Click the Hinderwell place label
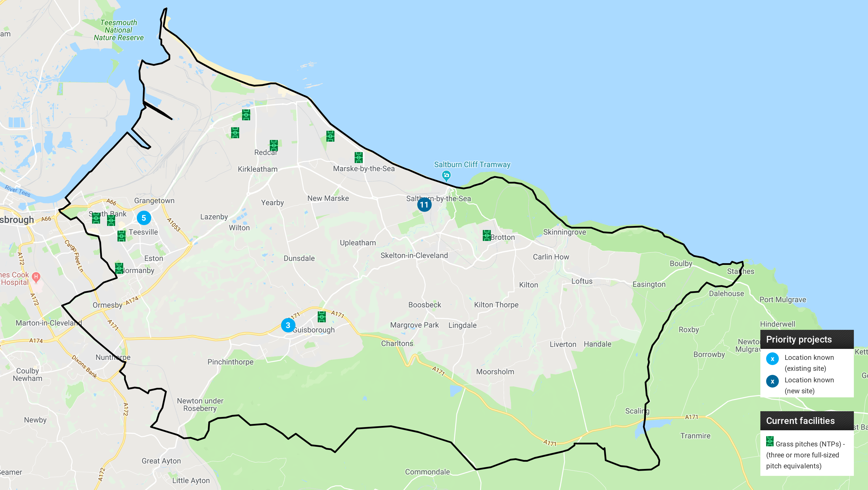 coord(778,324)
